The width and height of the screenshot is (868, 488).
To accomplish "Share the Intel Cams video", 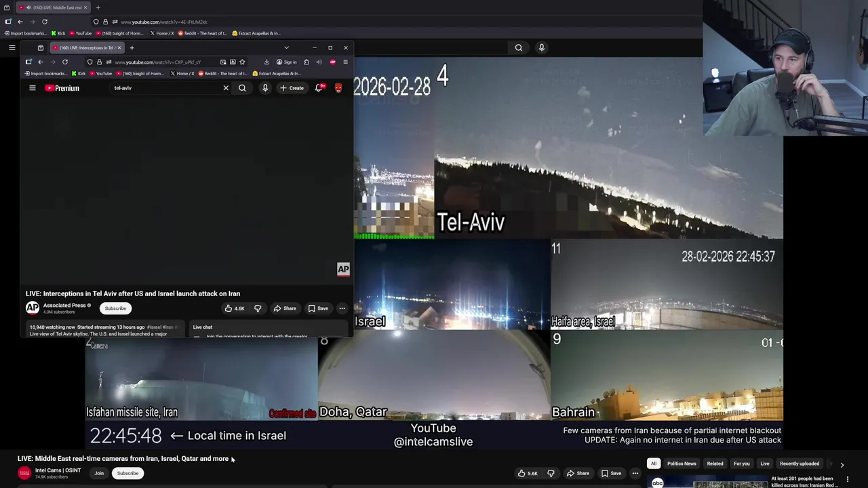I will point(578,473).
